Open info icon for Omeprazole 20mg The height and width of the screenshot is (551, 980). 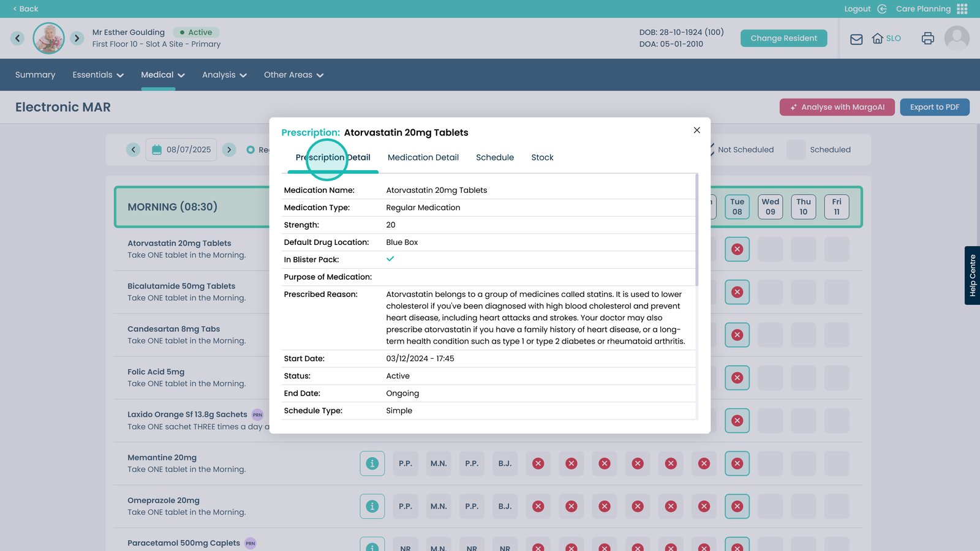point(372,506)
